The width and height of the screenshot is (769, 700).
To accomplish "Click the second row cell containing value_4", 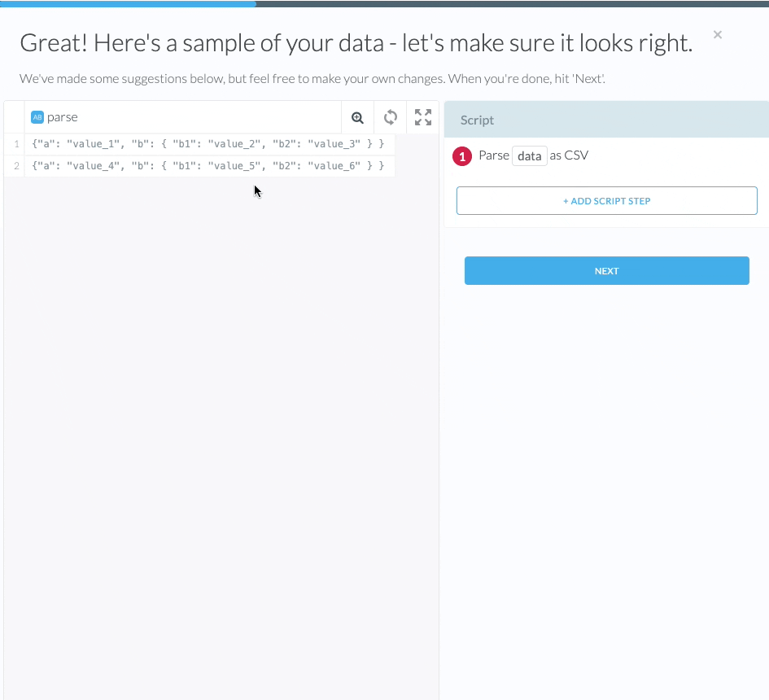I will (x=208, y=166).
